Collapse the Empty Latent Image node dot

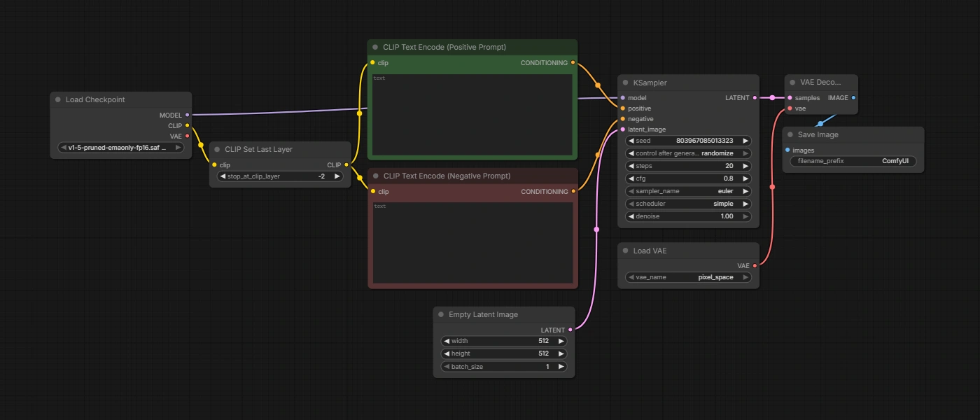[x=441, y=314]
